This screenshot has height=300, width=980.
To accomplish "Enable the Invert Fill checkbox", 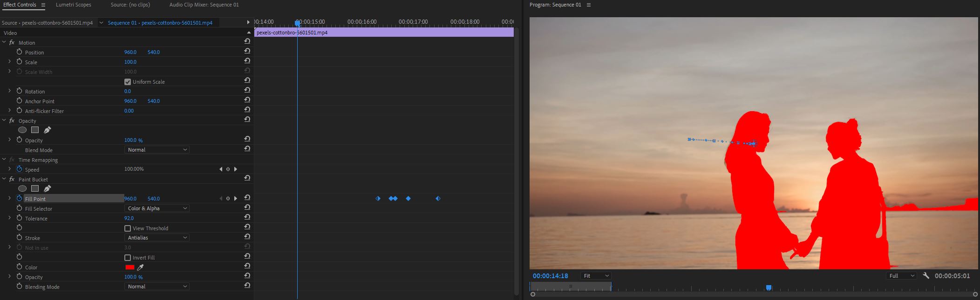I will coord(128,258).
